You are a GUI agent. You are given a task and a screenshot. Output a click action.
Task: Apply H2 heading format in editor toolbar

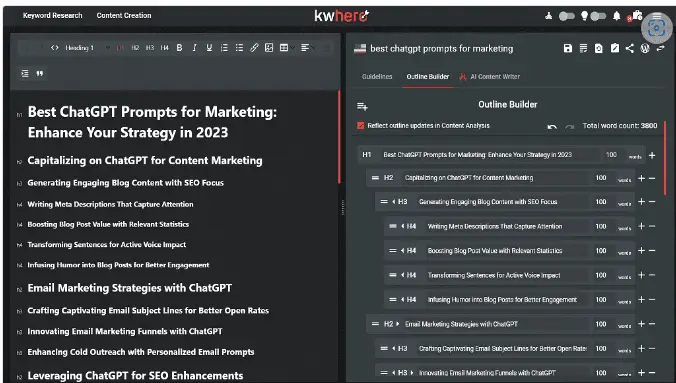[135, 48]
